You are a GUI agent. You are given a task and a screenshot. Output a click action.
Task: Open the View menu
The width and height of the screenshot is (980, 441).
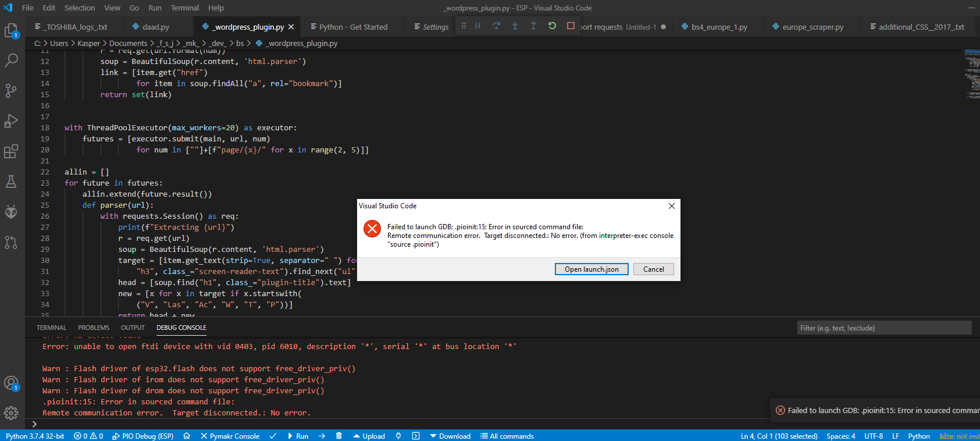[112, 8]
